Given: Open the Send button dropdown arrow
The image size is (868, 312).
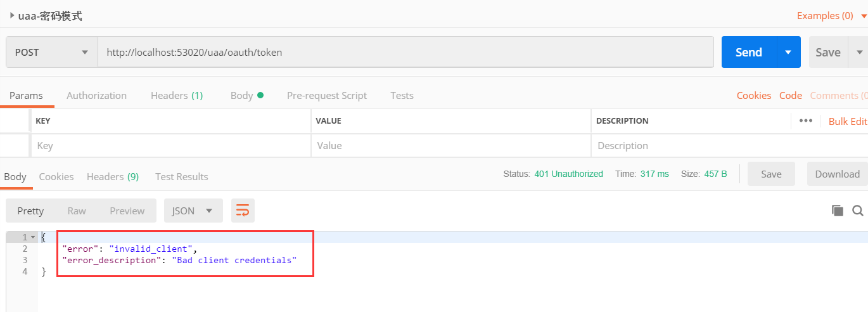Looking at the screenshot, I should 788,52.
